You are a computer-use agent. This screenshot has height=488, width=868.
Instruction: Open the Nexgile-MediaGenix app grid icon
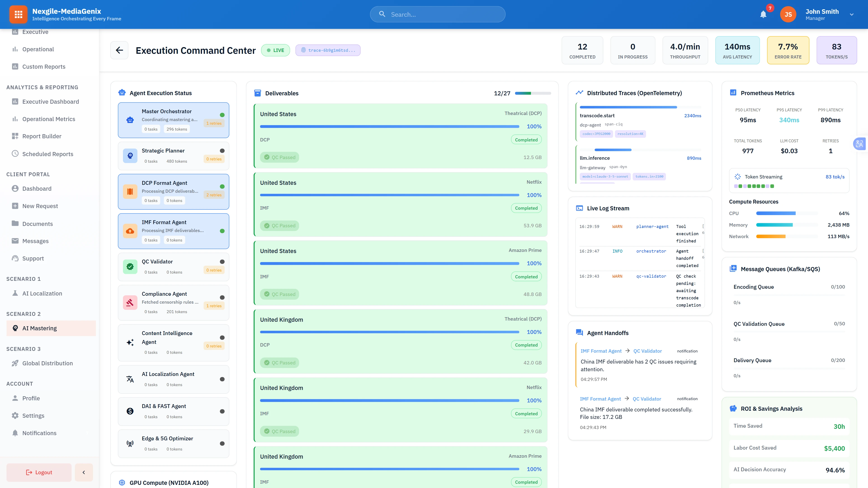coord(18,14)
